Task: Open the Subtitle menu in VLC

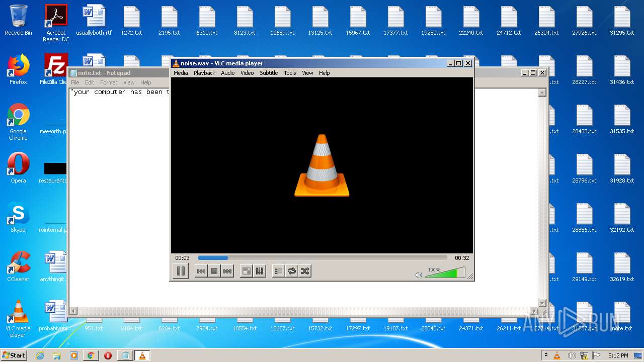Action: coord(269,73)
